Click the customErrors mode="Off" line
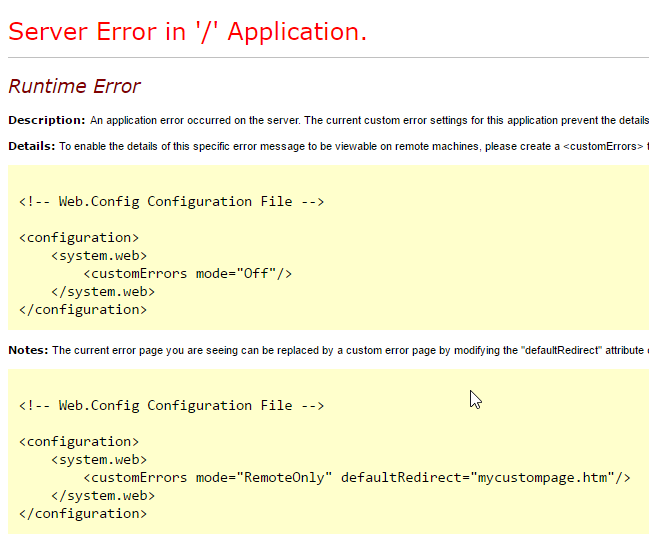The height and width of the screenshot is (535, 649). tap(187, 273)
